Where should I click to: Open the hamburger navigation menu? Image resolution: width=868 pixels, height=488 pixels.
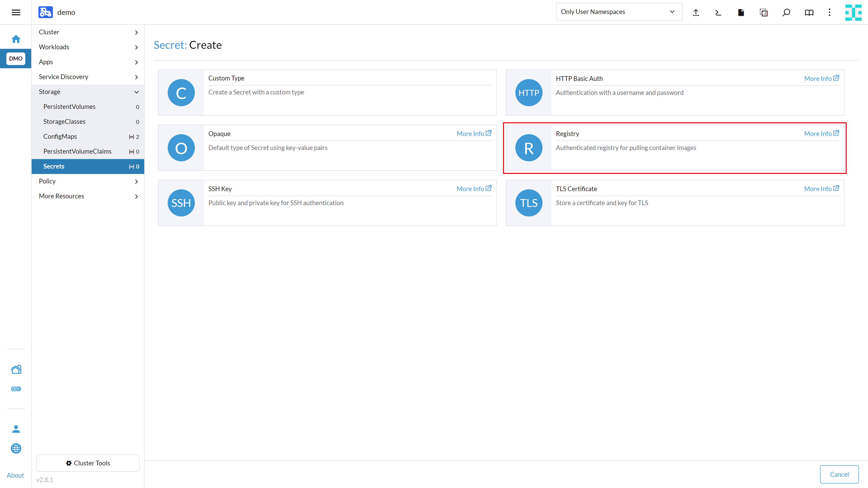tap(16, 12)
